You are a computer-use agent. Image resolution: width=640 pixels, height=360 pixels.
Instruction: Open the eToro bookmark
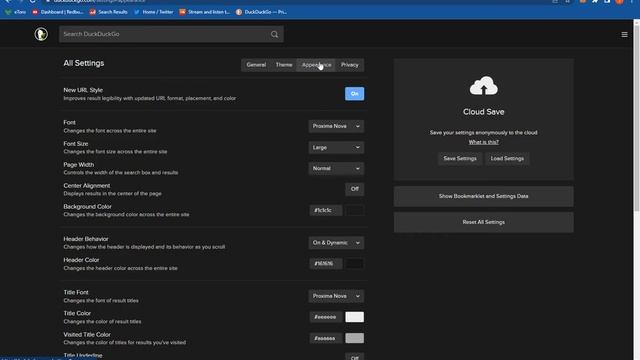coord(16,12)
